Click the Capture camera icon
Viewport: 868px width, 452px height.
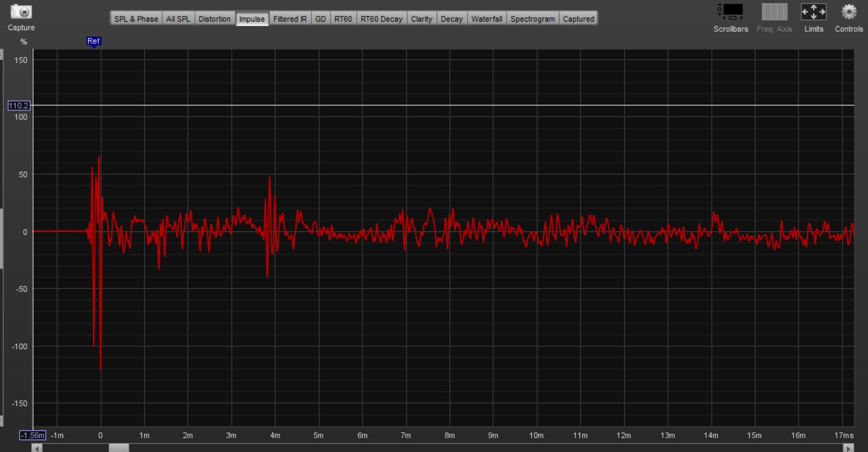click(21, 12)
